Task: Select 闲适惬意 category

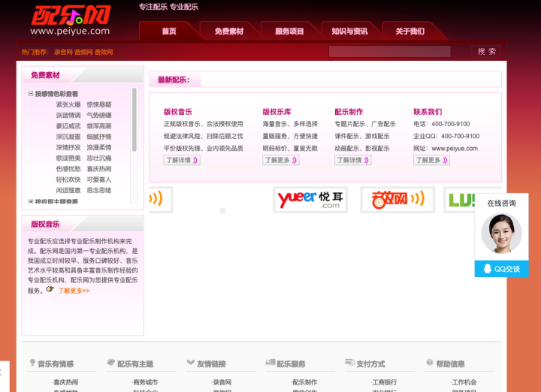Action: 68,190
